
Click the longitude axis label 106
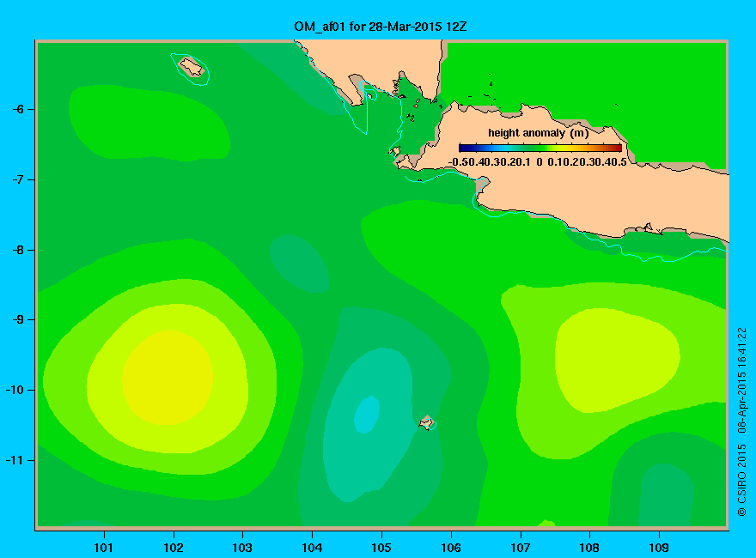[451, 548]
